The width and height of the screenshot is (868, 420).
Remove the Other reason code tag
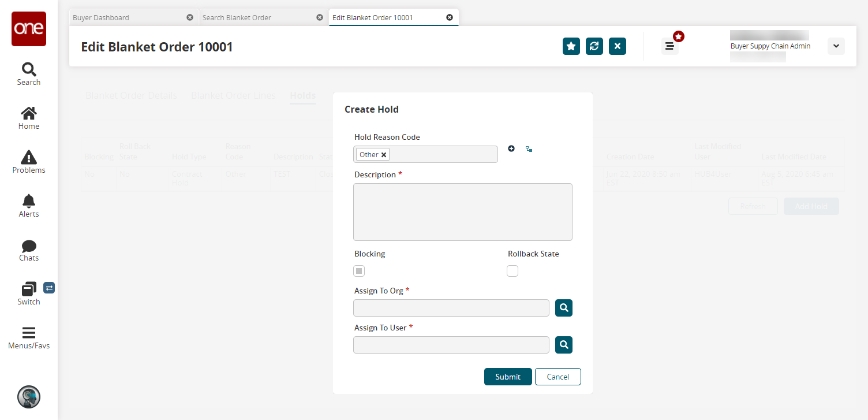pyautogui.click(x=384, y=155)
